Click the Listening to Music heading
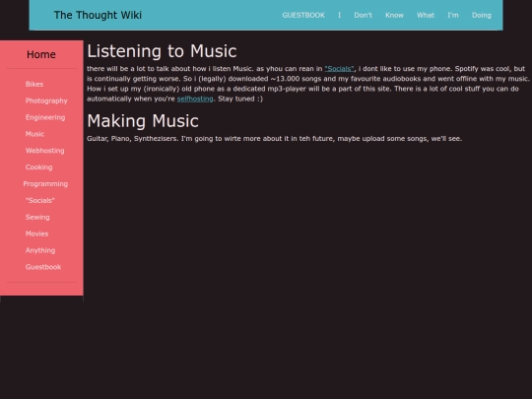The height and width of the screenshot is (399, 532). [162, 51]
